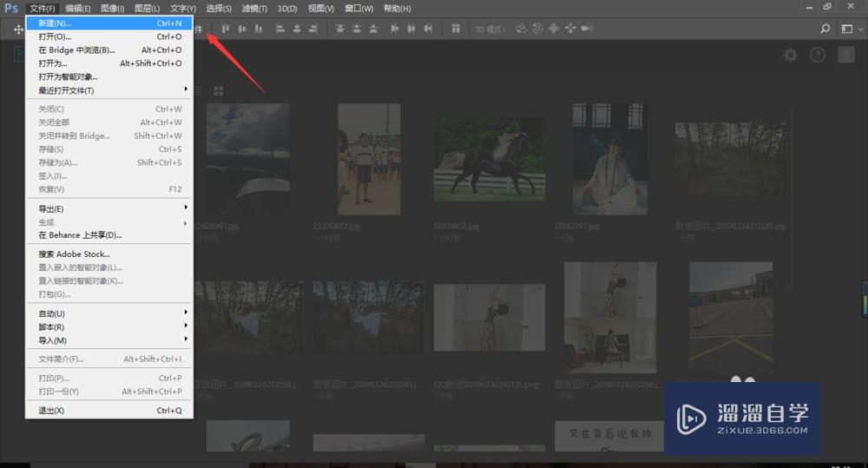Choose 搜索 Adobe Stock... entry

109,254
